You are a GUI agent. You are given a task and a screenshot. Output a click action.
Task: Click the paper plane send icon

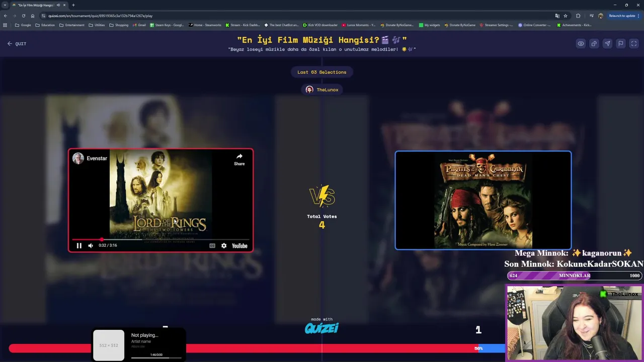pyautogui.click(x=607, y=44)
